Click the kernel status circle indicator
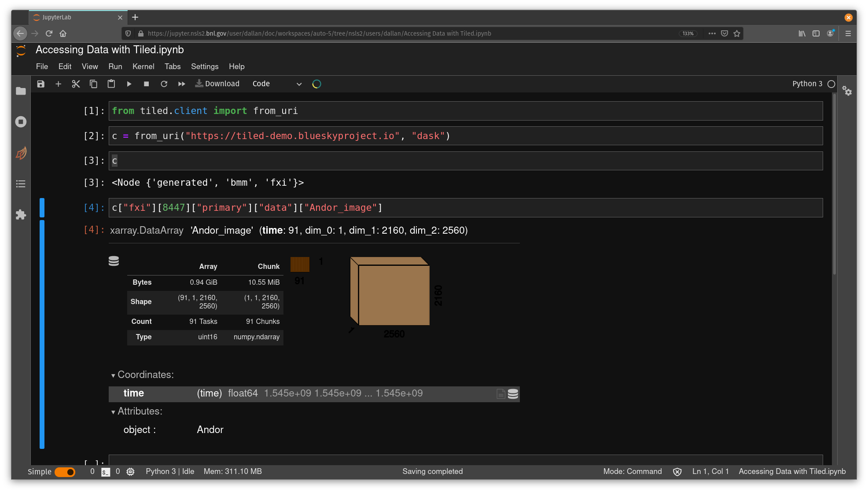 coord(831,84)
